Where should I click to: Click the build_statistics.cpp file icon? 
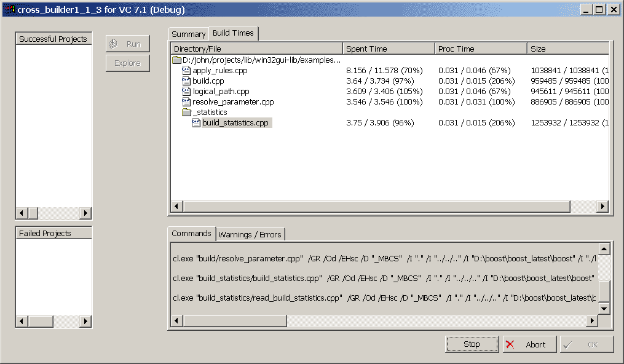point(197,123)
